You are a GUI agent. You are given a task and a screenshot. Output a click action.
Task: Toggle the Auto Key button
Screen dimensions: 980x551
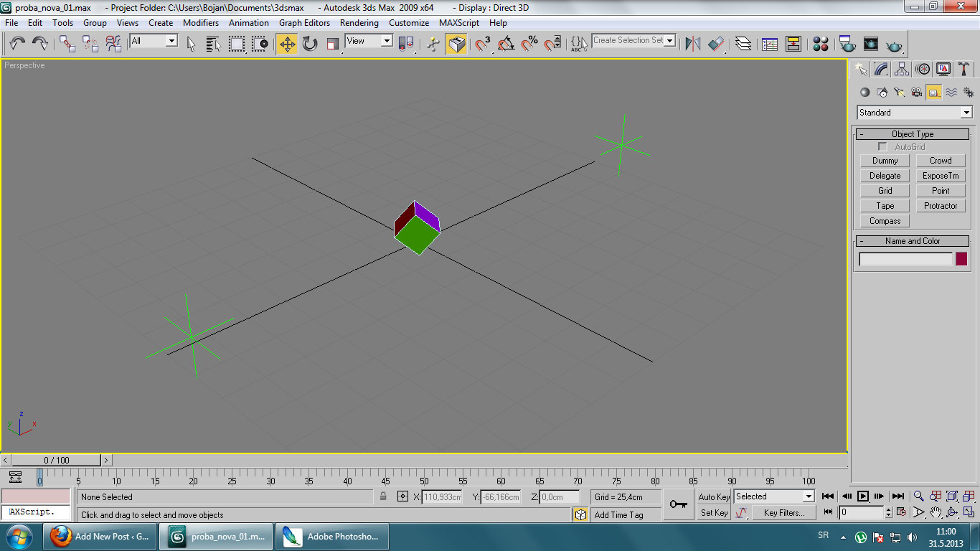click(714, 496)
